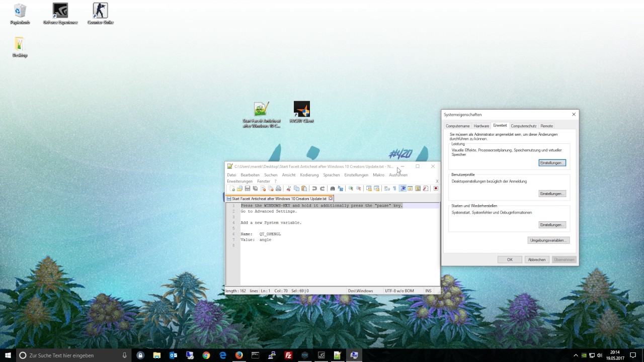Switch to the Computername tab
This screenshot has height=362, width=644.
(x=457, y=126)
